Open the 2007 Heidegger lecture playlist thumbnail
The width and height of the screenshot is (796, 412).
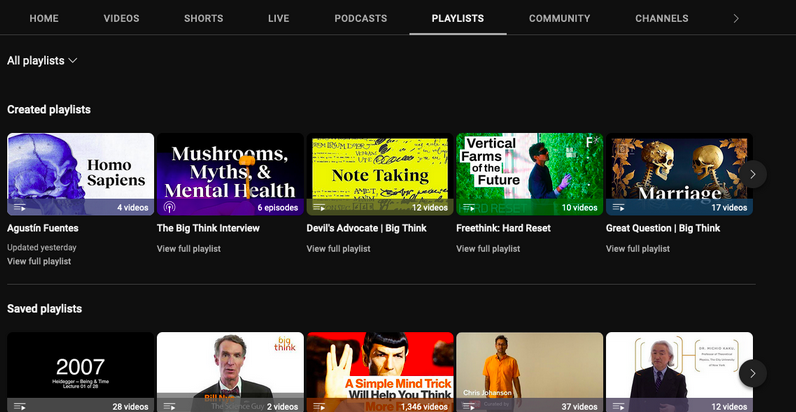tap(81, 372)
